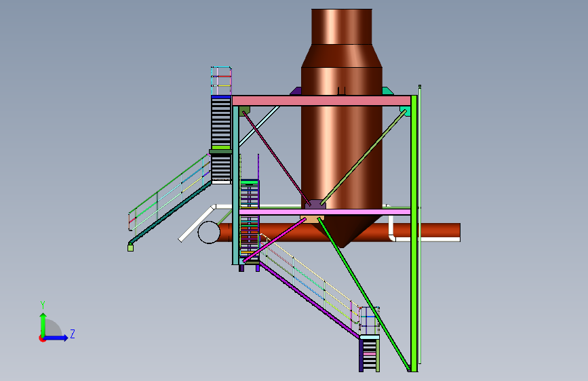588x381 pixels.
Task: Select the purple gusset block where the upper braces meet
Action: click(315, 204)
